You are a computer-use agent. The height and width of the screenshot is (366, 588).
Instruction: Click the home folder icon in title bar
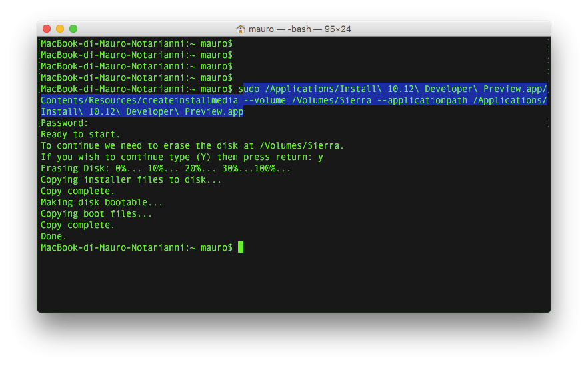click(241, 29)
